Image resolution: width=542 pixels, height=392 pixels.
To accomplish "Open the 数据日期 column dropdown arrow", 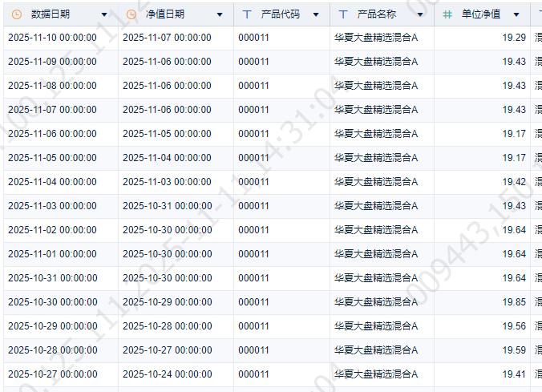I will pyautogui.click(x=104, y=14).
